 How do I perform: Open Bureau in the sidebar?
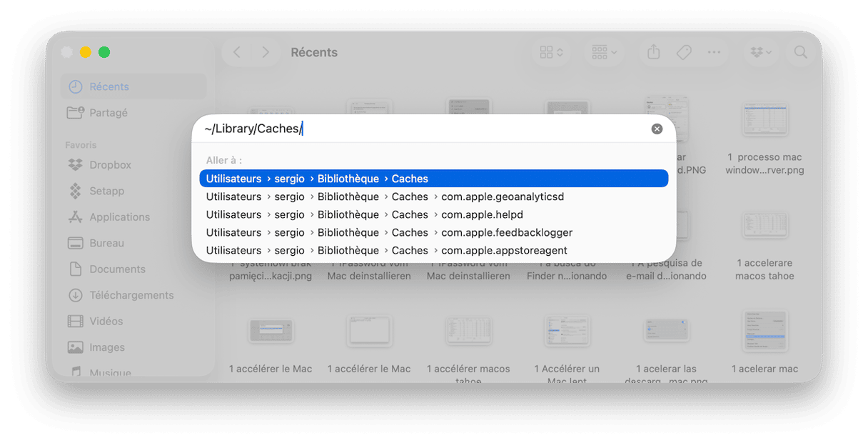point(133,243)
